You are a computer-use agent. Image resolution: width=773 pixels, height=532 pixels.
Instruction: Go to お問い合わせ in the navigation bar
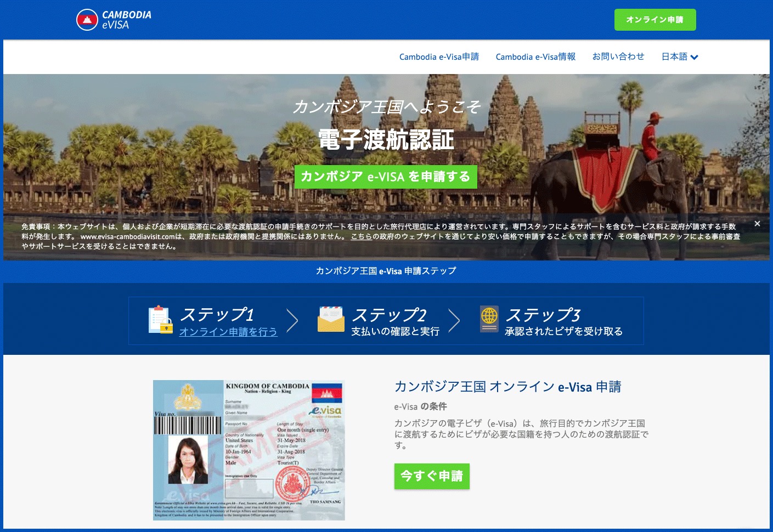click(x=618, y=56)
